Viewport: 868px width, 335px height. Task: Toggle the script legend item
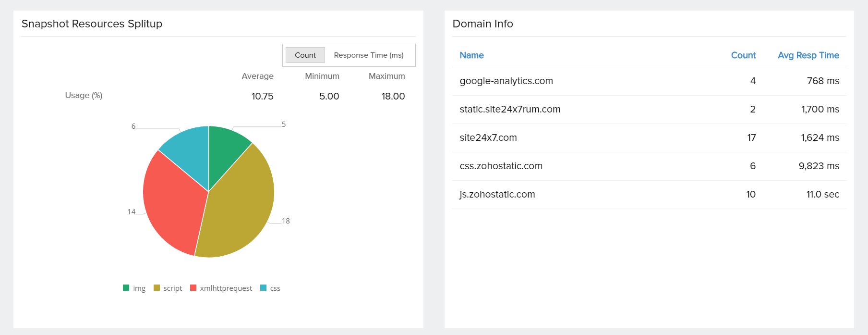coord(168,288)
